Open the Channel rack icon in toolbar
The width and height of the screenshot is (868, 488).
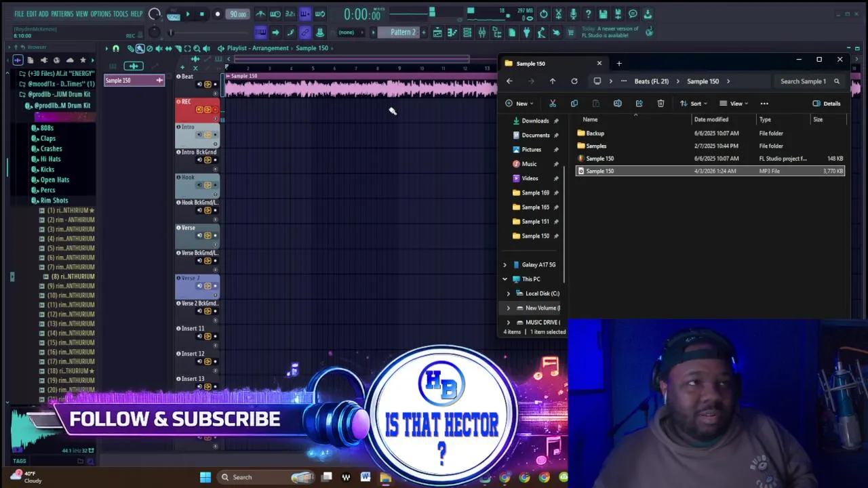[467, 33]
